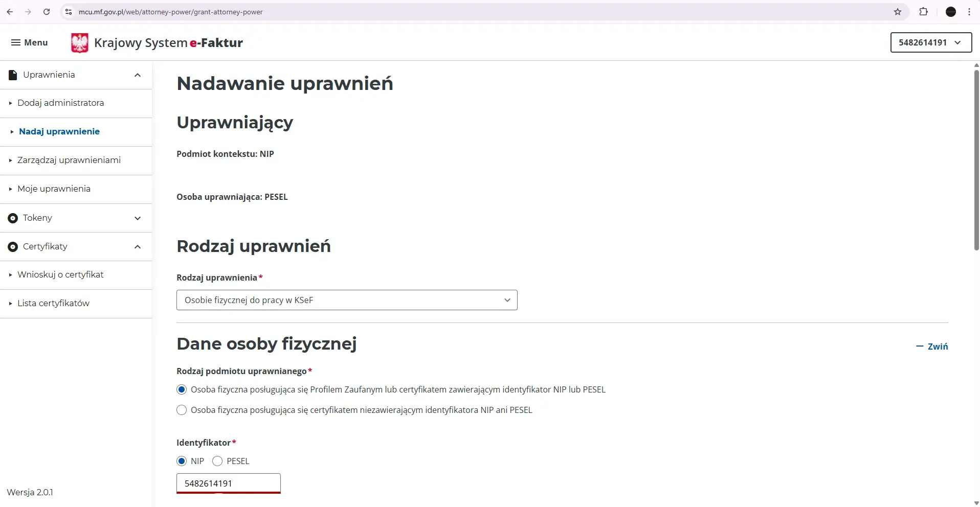The width and height of the screenshot is (980, 507).
Task: Click the Certyfikaty section icon
Action: 13,246
